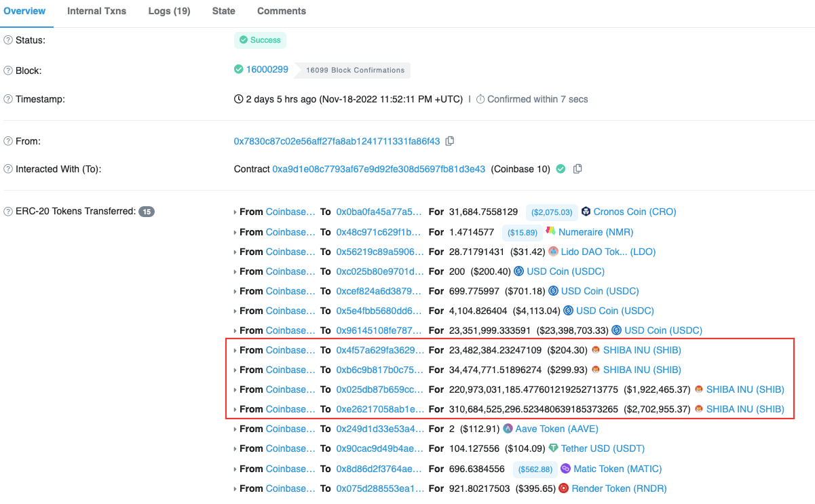Image resolution: width=815 pixels, height=504 pixels.
Task: Open the Comments tab
Action: coord(282,11)
